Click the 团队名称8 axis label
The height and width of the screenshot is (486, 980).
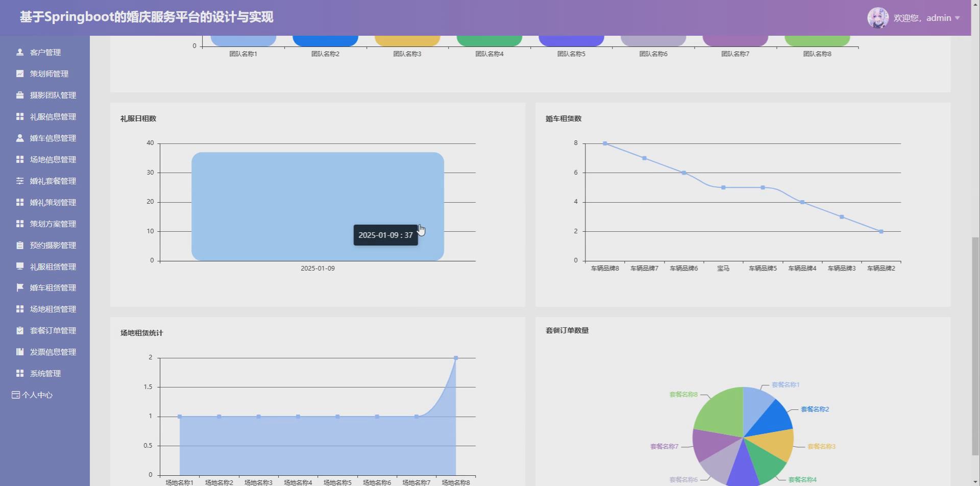click(817, 54)
